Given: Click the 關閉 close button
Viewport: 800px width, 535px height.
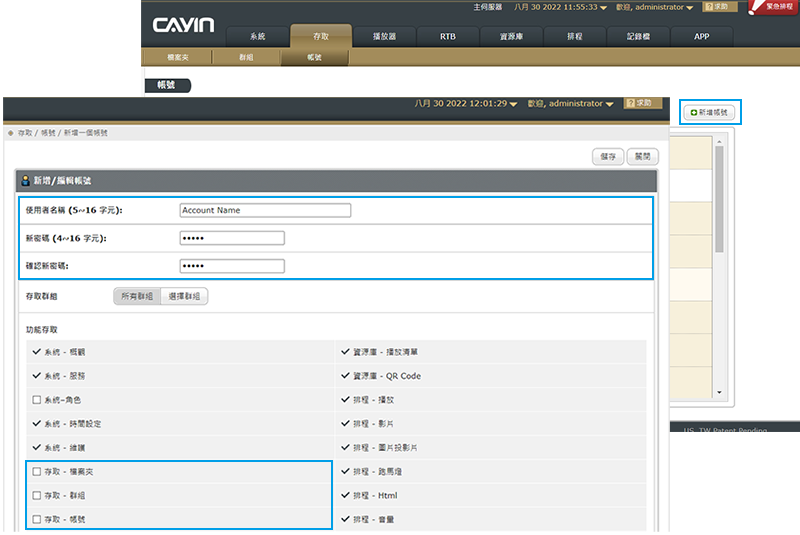Looking at the screenshot, I should pyautogui.click(x=642, y=157).
